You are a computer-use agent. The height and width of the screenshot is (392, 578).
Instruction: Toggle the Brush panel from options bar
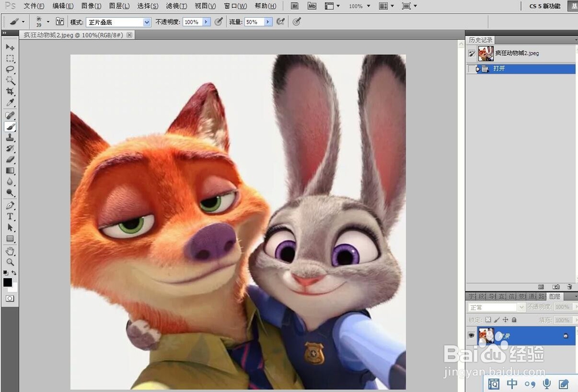point(60,21)
